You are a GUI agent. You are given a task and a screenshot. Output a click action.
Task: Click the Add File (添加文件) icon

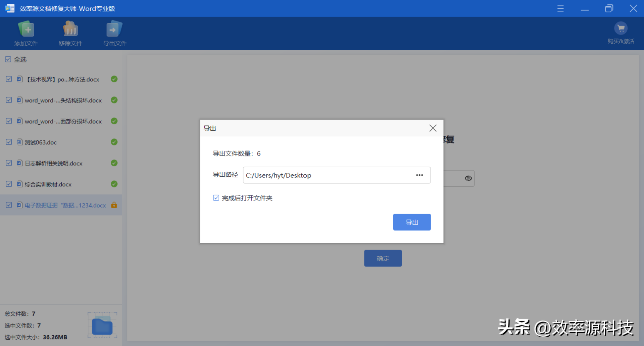26,30
